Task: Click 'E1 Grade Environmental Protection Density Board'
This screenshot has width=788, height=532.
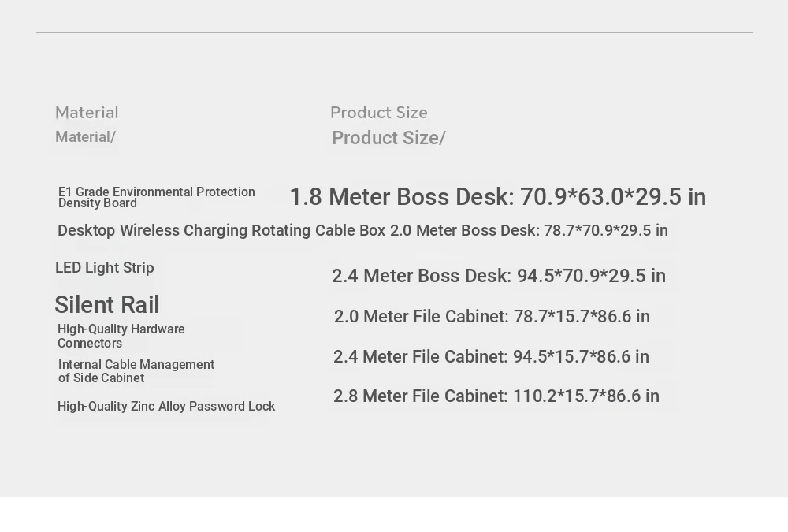Action: tap(156, 198)
